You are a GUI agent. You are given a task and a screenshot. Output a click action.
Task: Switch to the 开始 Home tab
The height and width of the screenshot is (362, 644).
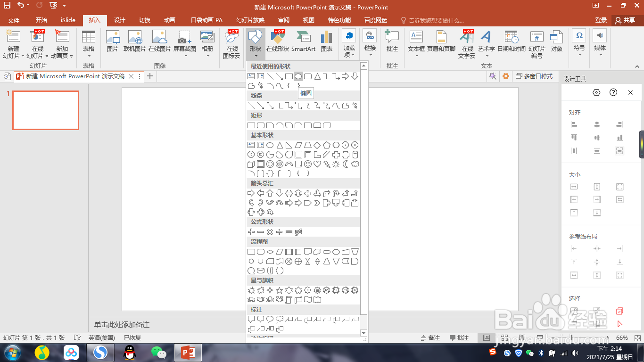41,20
